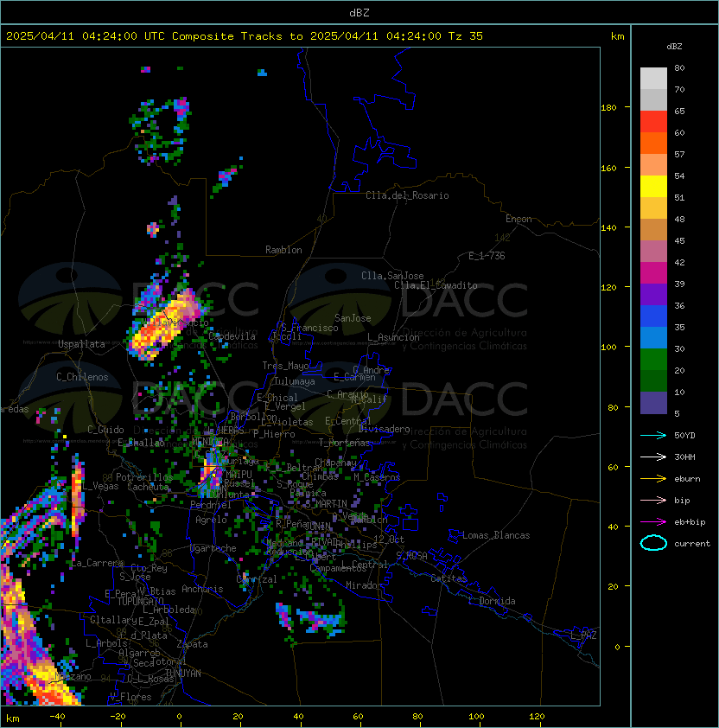The width and height of the screenshot is (719, 728).
Task: Click the 'eb+bip' legend label
Action: (x=690, y=522)
